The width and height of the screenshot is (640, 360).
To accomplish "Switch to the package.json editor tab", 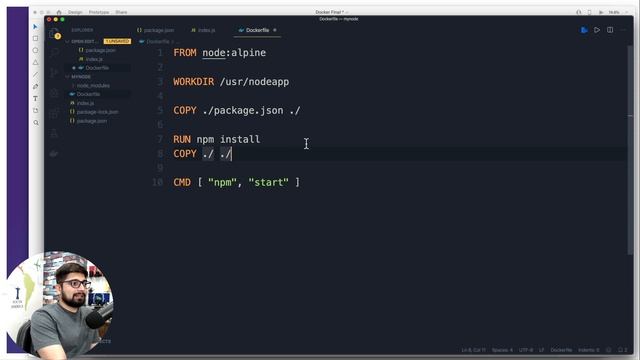I will (x=155, y=30).
